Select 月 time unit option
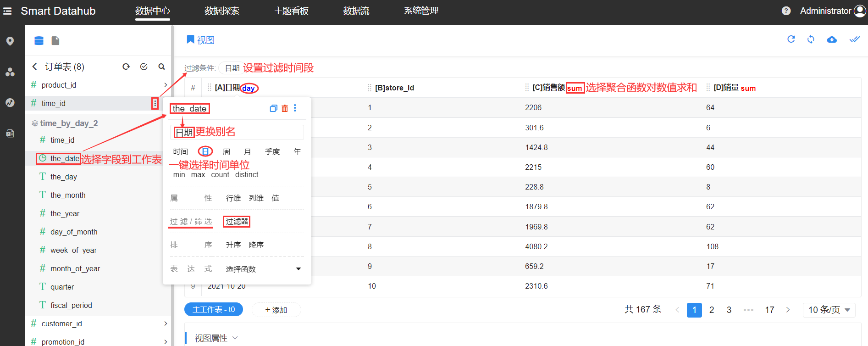Viewport: 868px width, 346px height. point(248,152)
